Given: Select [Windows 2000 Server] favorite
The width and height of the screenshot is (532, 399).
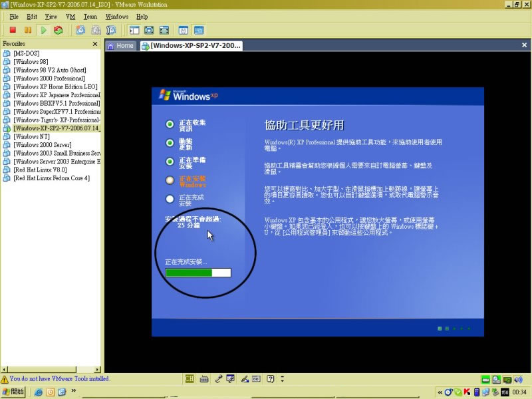Looking at the screenshot, I should click(x=43, y=145).
